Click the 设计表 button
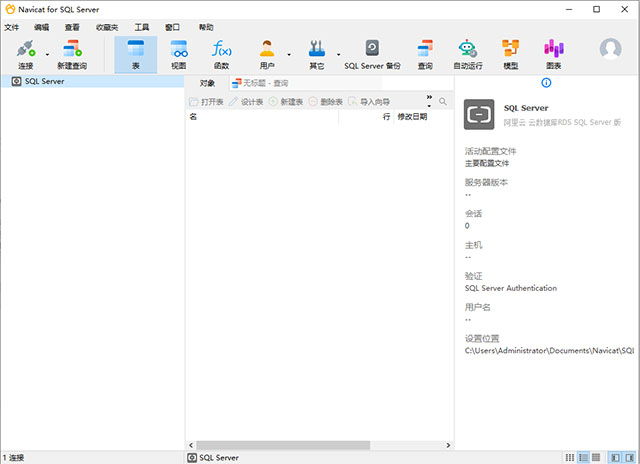The height and width of the screenshot is (464, 640). [246, 102]
